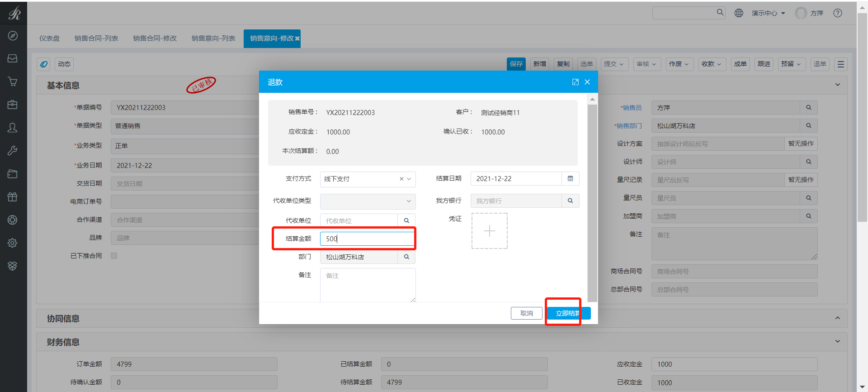
Task: Collapse the 基本信息 section
Action: pos(838,85)
